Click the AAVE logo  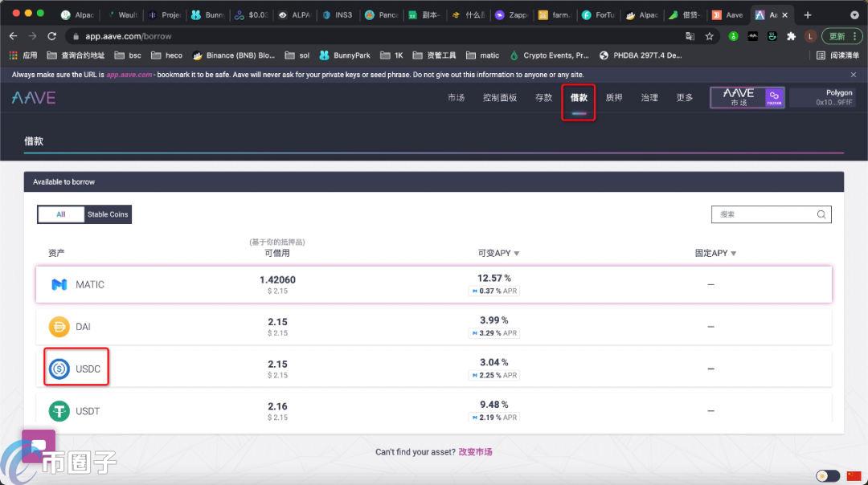coord(33,98)
